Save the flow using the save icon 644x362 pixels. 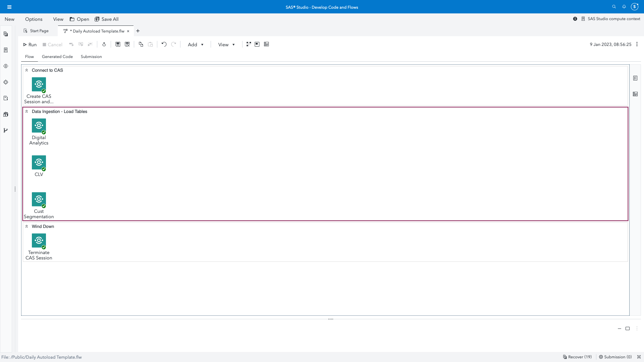pyautogui.click(x=118, y=44)
